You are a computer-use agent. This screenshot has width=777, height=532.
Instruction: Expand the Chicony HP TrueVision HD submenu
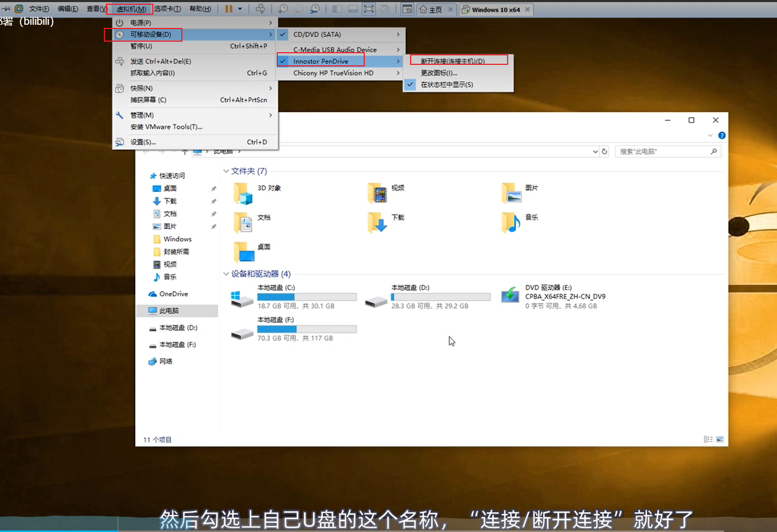[341, 73]
